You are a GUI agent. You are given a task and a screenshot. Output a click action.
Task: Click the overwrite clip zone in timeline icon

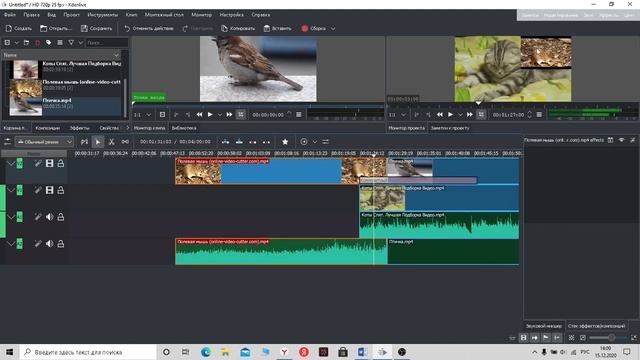239,142
